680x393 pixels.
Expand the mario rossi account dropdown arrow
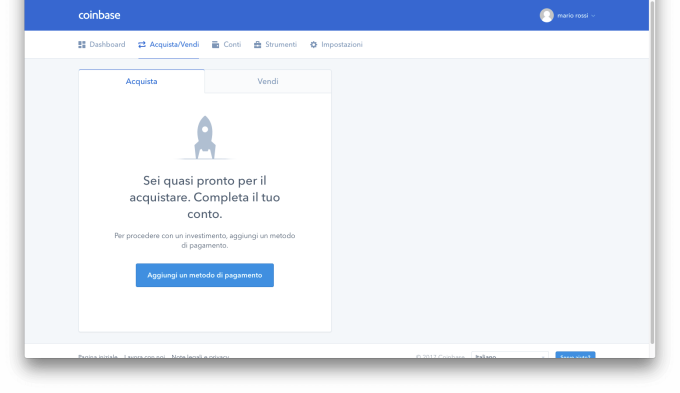[x=593, y=16]
